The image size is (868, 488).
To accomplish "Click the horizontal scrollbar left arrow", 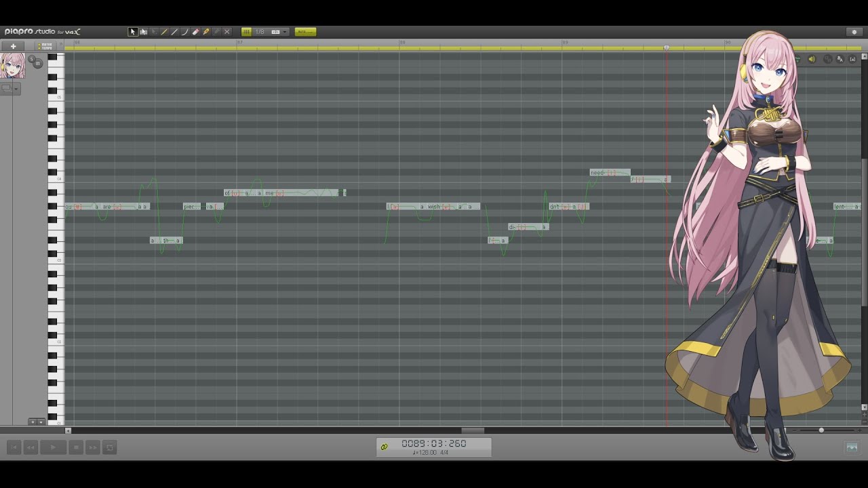I will [x=68, y=430].
